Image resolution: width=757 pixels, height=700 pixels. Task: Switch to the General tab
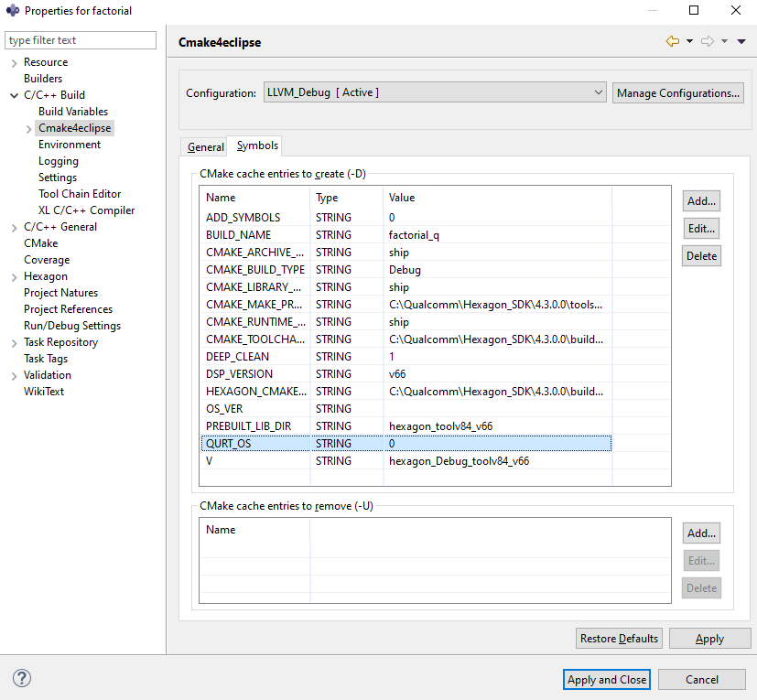pyautogui.click(x=206, y=146)
